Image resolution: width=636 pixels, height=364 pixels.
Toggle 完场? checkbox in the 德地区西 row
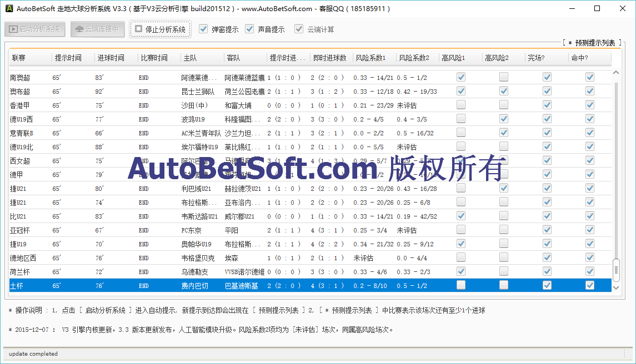pos(547,257)
